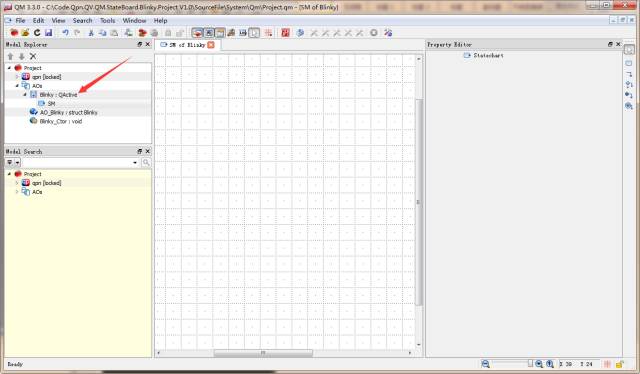Click the zoom 1:1 magnifier icon
Screen dimensions: 640x374
[x=550, y=364]
